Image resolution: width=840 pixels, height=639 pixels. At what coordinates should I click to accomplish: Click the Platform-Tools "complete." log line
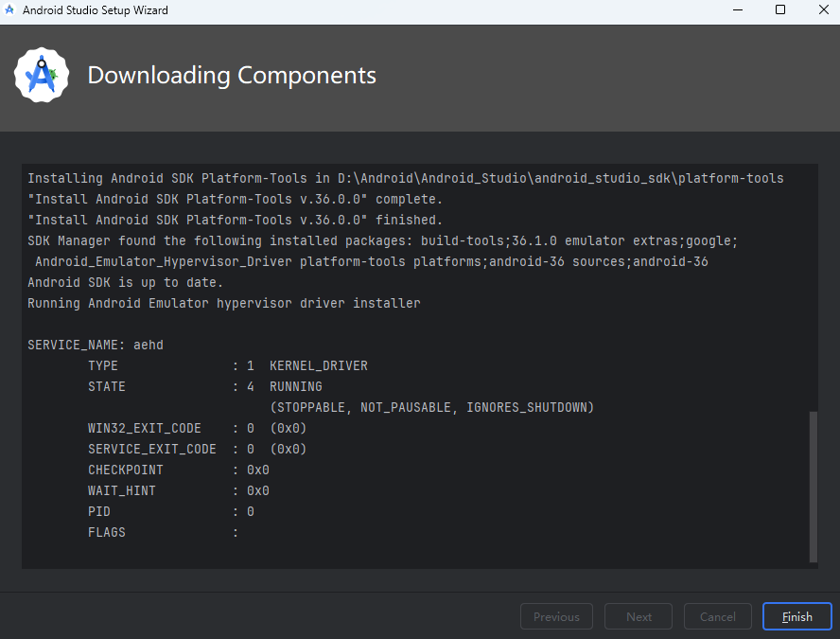236,199
